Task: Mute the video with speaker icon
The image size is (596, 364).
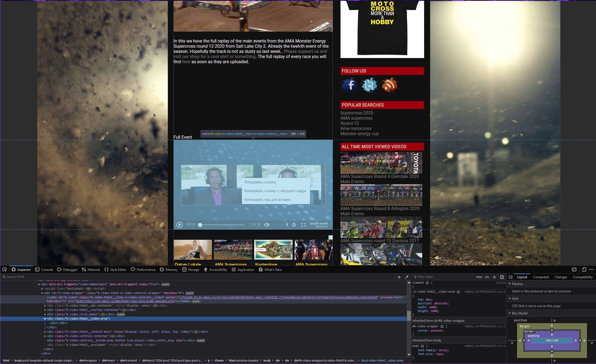Action: coord(267,225)
